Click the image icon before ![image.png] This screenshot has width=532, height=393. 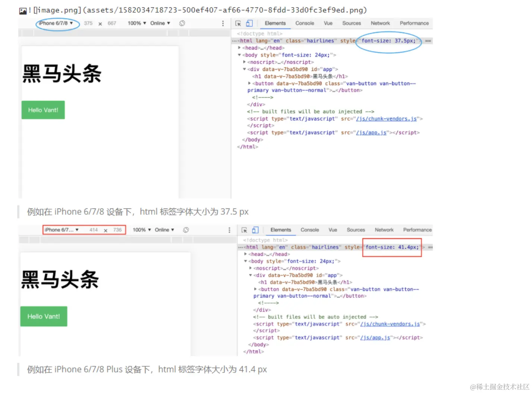tap(23, 11)
